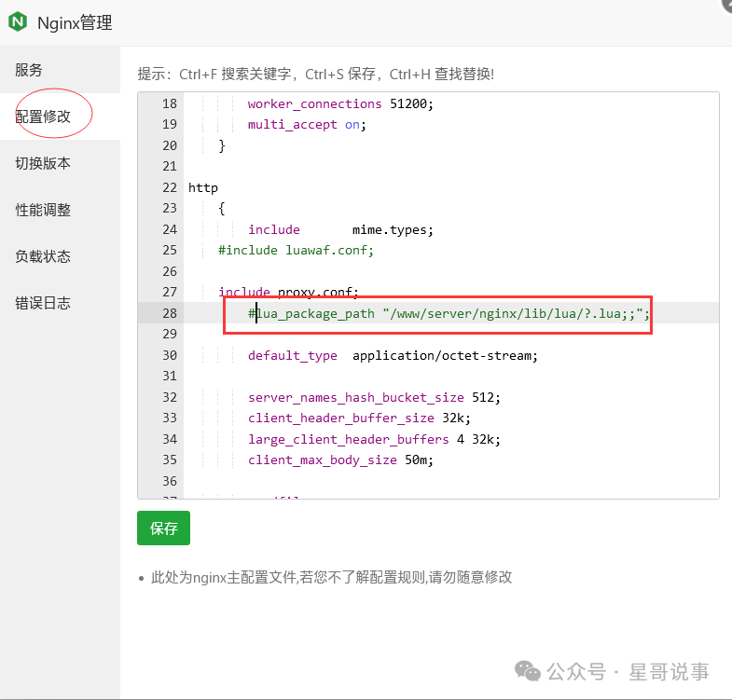This screenshot has height=700, width=732.
Task: Click the worker_connections 51200 line
Action: coord(340,103)
